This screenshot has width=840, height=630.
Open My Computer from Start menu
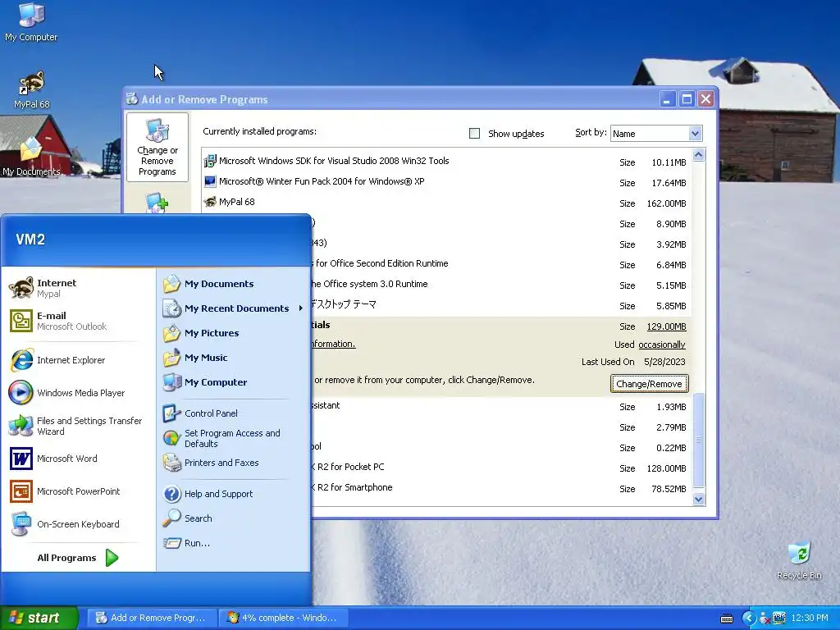coord(233,382)
